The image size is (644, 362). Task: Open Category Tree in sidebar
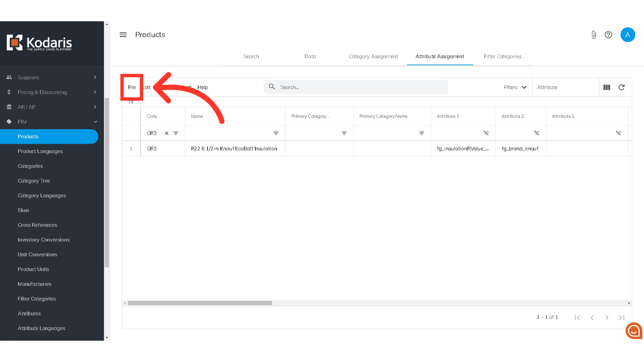[x=34, y=181]
